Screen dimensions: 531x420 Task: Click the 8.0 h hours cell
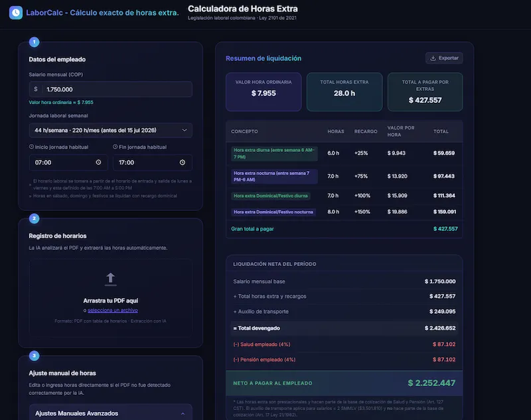point(333,212)
